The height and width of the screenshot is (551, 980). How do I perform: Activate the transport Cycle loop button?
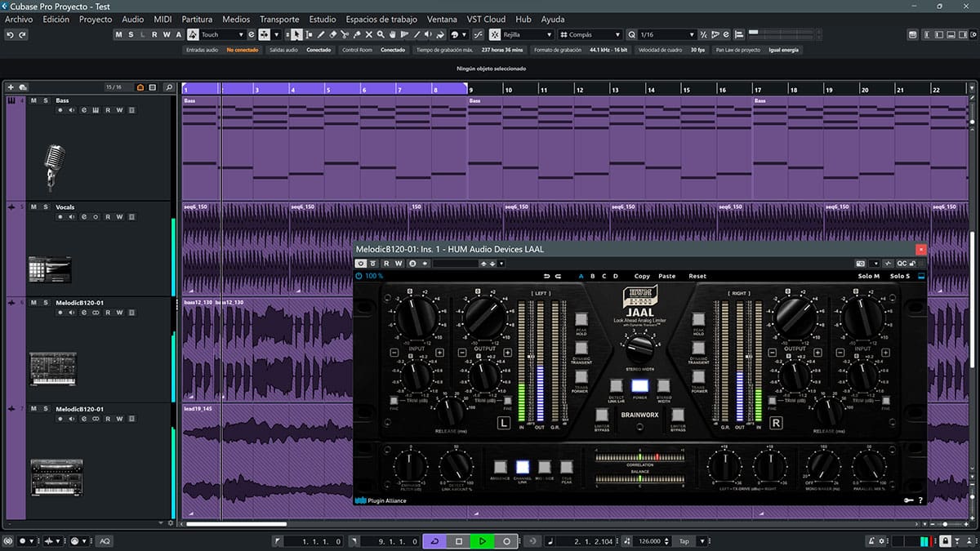click(x=434, y=541)
